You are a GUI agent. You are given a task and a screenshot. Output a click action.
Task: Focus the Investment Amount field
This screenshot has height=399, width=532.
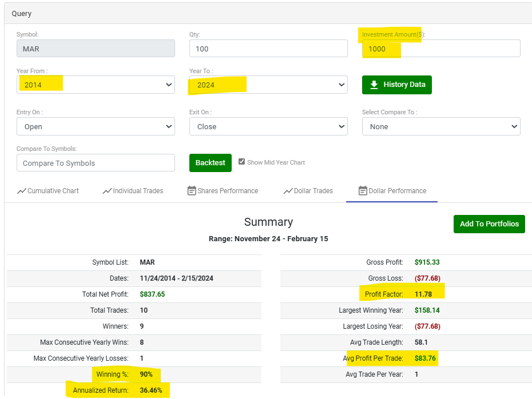coord(441,49)
